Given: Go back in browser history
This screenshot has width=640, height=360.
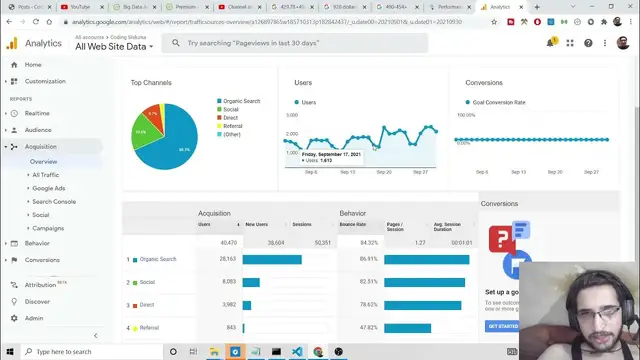Looking at the screenshot, I should pos(9,22).
